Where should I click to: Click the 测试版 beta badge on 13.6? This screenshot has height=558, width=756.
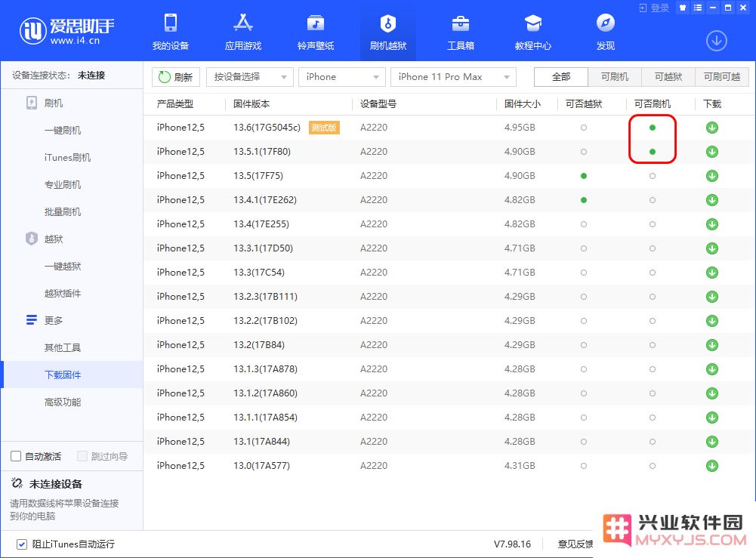[324, 128]
